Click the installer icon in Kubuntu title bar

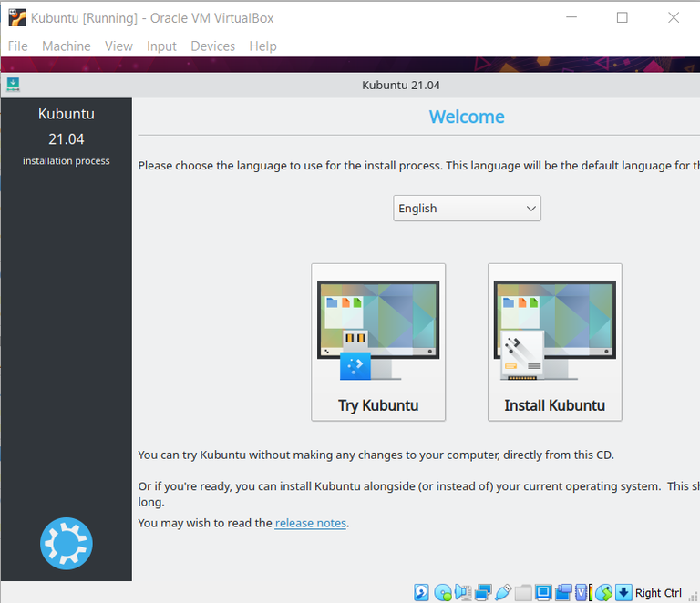[x=13, y=85]
